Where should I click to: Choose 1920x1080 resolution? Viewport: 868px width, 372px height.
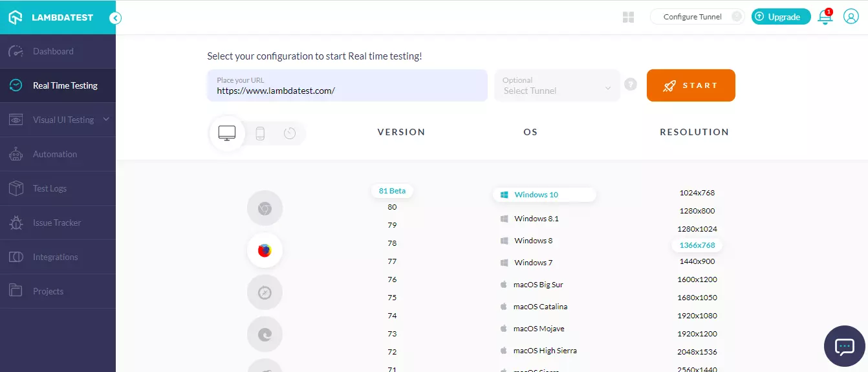[x=697, y=316]
